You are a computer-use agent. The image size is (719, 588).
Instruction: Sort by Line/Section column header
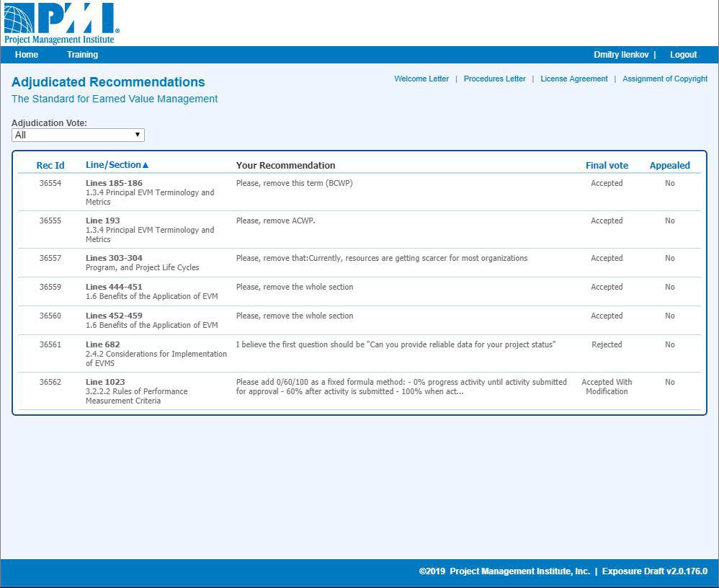117,165
